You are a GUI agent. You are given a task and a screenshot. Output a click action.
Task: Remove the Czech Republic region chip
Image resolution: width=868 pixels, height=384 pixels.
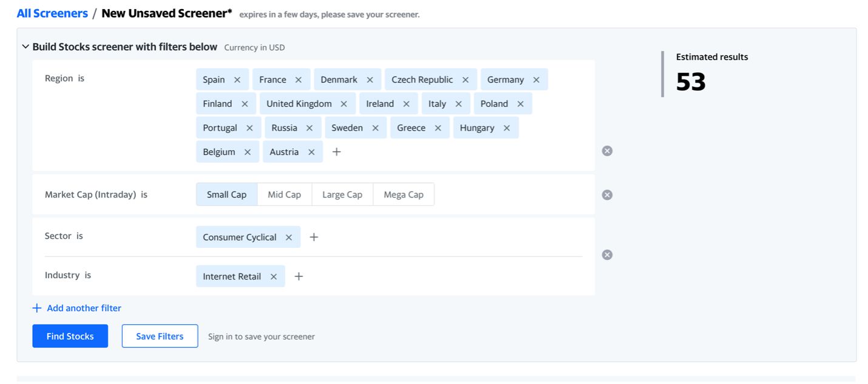coord(466,80)
